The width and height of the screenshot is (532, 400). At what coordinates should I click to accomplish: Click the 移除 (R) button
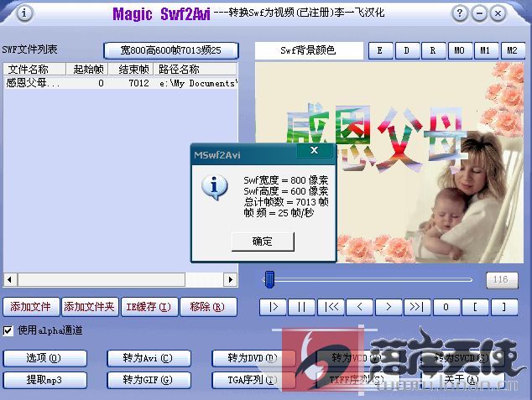[208, 307]
